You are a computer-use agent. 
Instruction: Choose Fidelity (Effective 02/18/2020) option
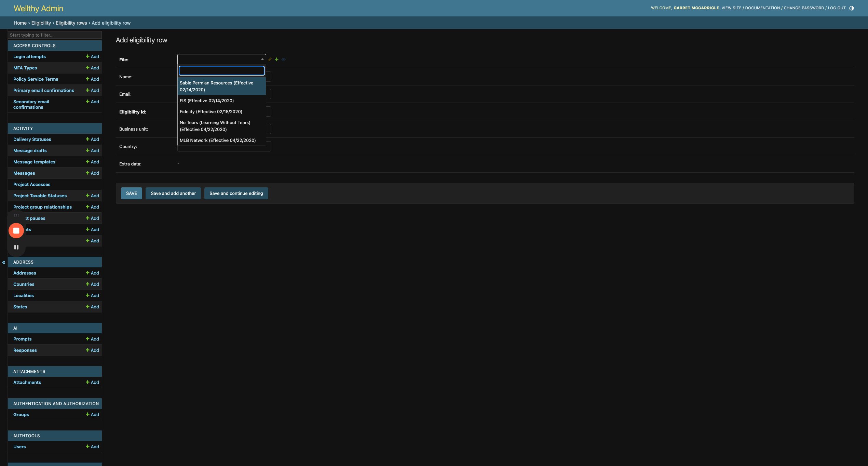[x=222, y=111]
